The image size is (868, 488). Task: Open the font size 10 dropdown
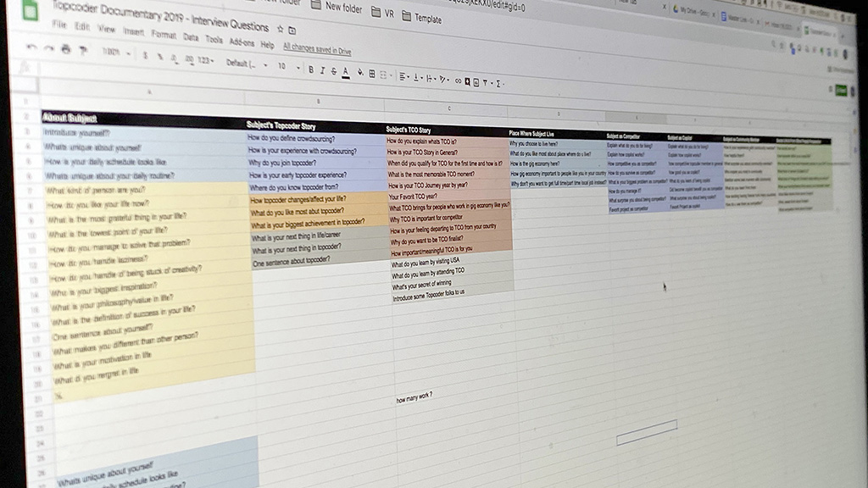288,67
